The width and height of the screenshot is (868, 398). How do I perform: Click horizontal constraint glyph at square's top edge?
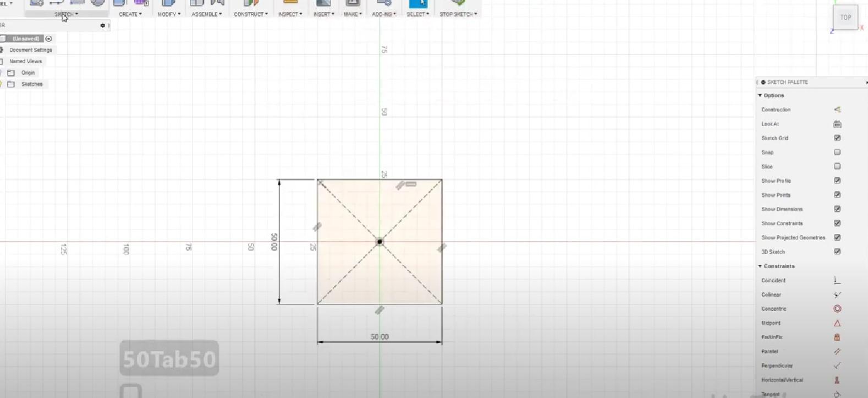[411, 184]
